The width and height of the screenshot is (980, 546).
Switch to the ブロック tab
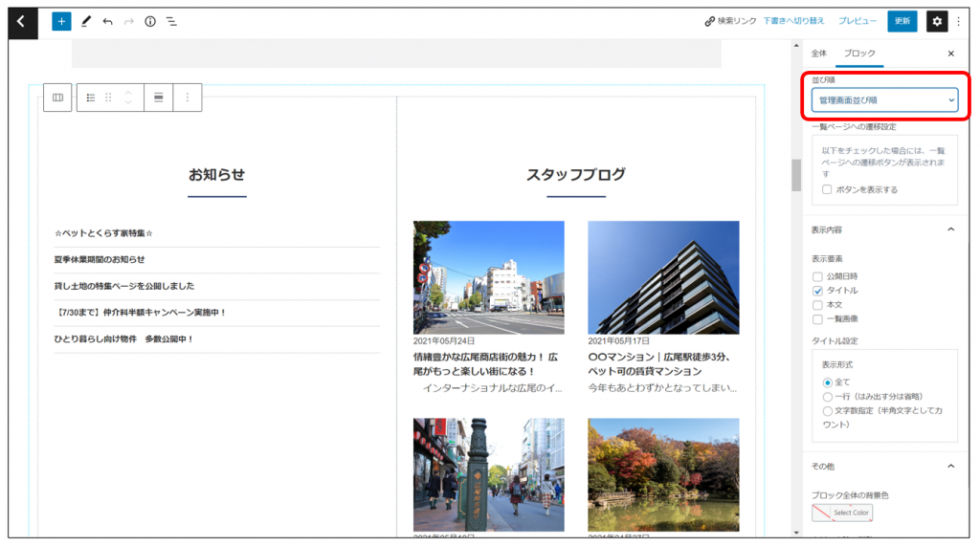(x=859, y=54)
